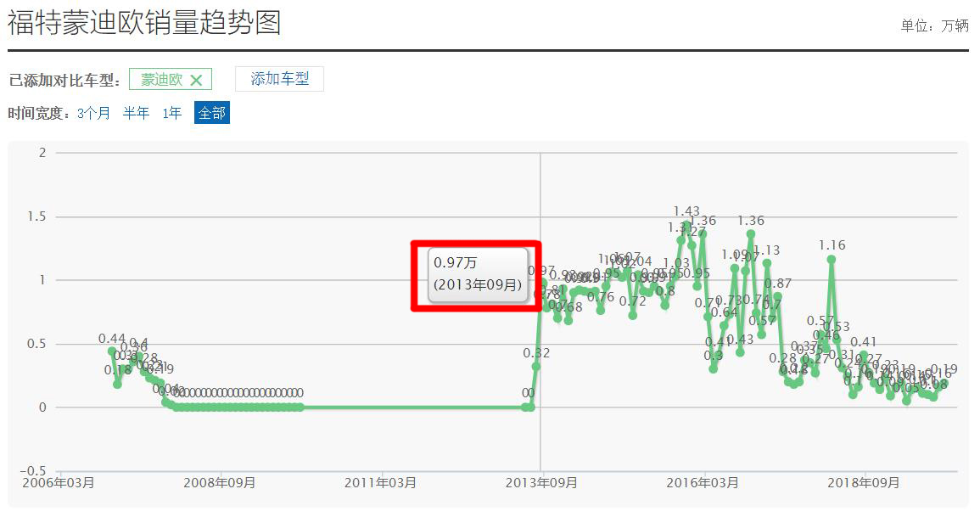The width and height of the screenshot is (980, 517).
Task: Click the 1.5 y-axis label
Action: [36, 216]
